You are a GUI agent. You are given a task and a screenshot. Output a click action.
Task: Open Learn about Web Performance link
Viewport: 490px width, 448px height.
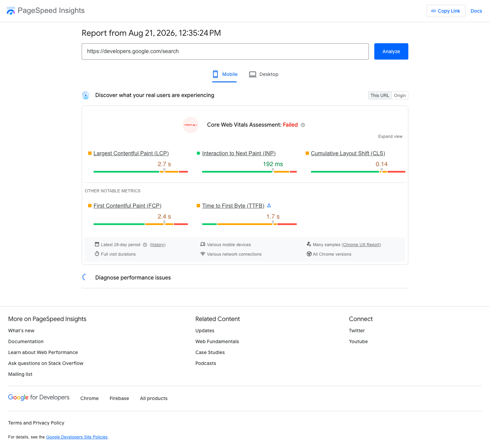click(x=43, y=352)
